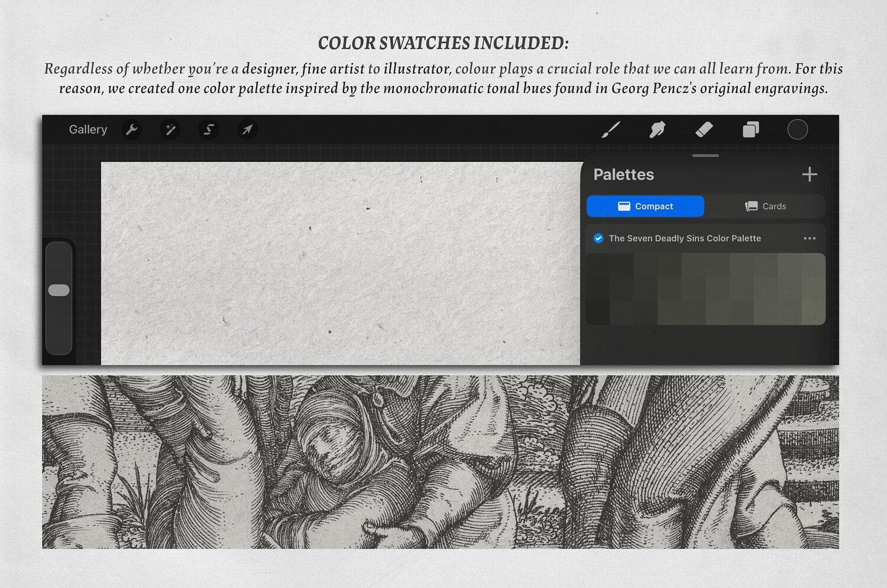Image resolution: width=887 pixels, height=588 pixels.
Task: Add a new palette with plus icon
Action: pos(810,174)
